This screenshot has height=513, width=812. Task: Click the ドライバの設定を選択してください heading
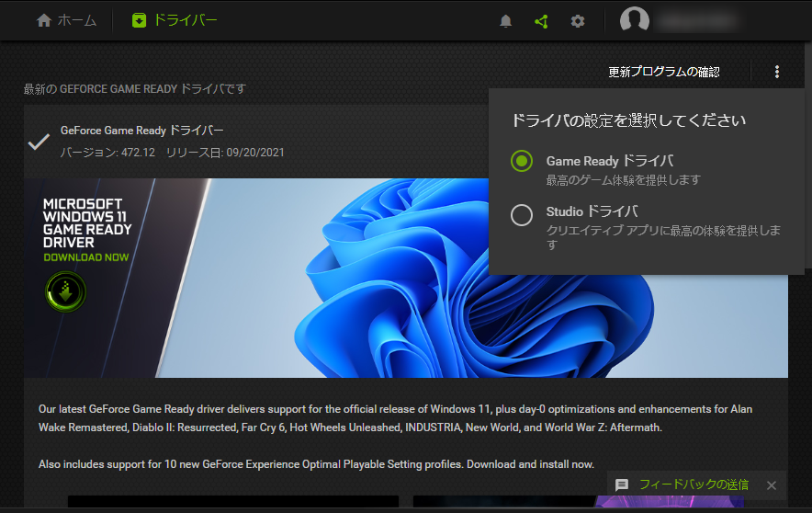click(x=628, y=120)
